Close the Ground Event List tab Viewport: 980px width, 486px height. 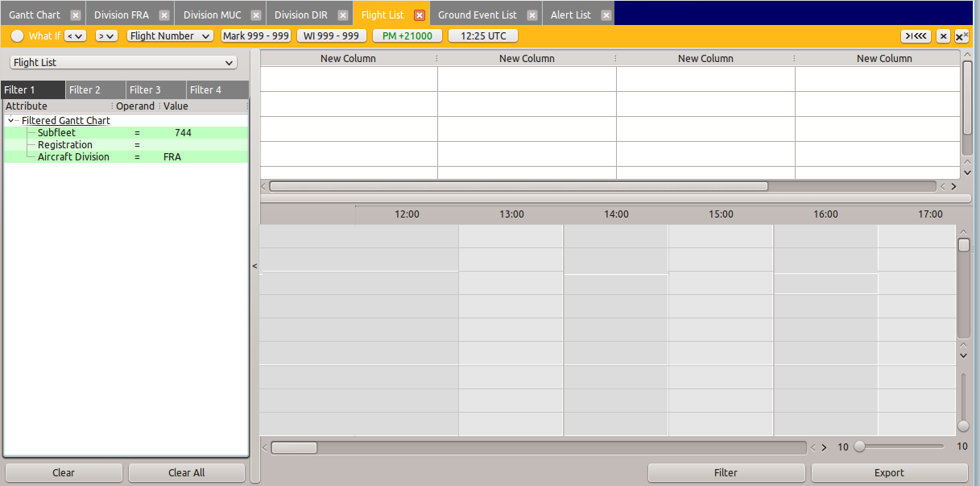click(532, 15)
